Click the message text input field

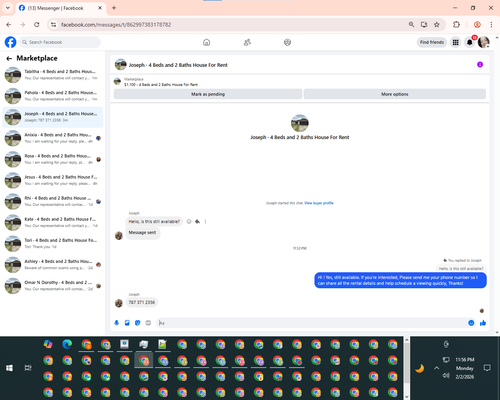coord(312,323)
